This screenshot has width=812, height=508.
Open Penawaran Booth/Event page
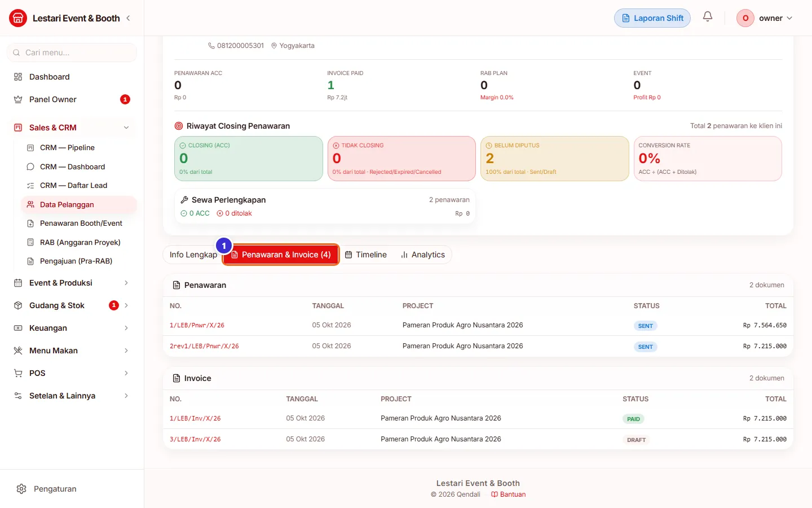(x=78, y=223)
